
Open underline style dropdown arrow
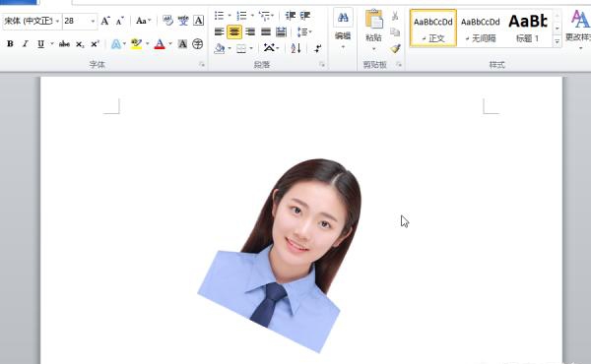51,44
